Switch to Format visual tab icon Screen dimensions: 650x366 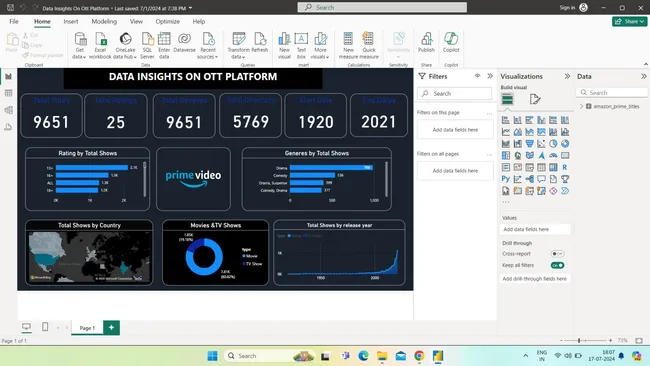click(x=535, y=99)
